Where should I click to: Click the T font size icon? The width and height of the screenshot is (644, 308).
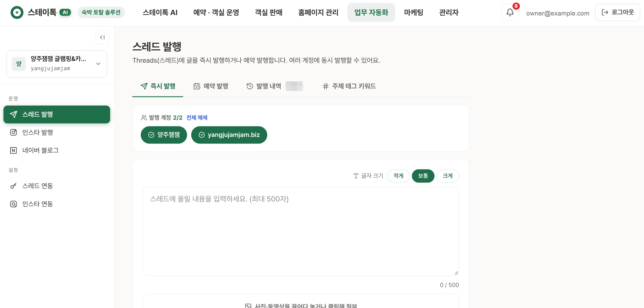(356, 176)
